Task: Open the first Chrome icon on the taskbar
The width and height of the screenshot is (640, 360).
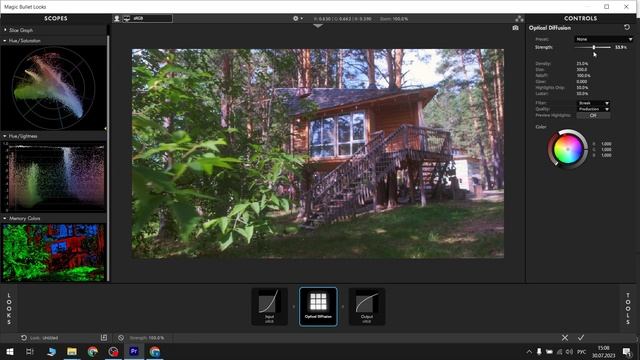Action: click(93, 351)
